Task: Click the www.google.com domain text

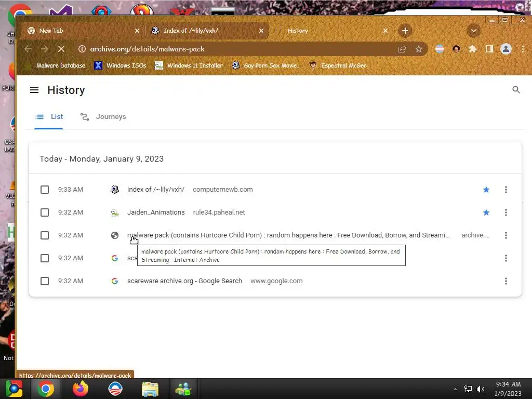Action: tap(276, 281)
